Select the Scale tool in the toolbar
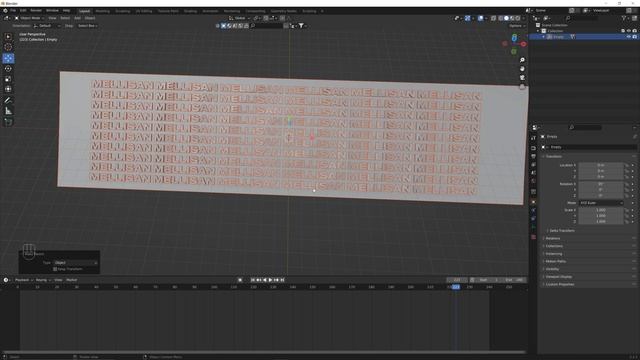The width and height of the screenshot is (640, 360). tap(8, 79)
